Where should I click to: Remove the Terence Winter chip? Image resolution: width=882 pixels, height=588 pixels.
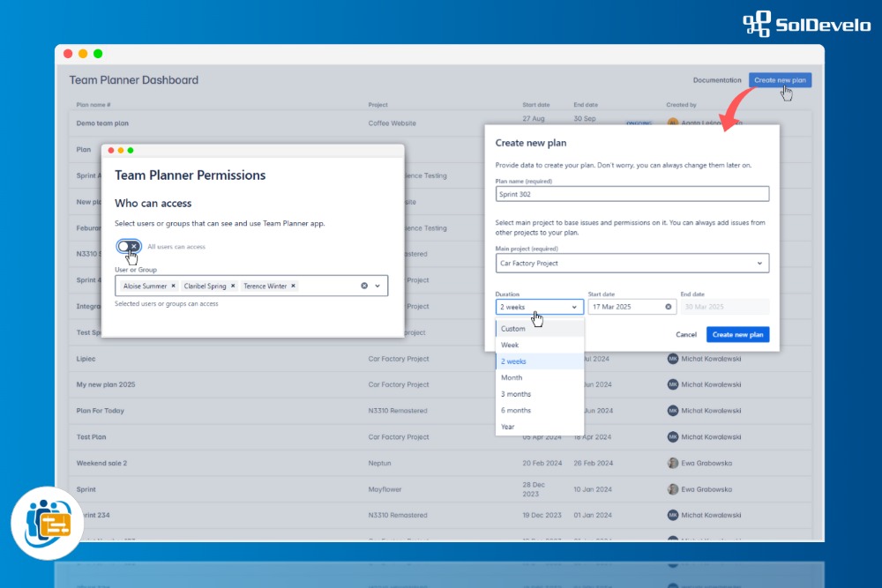[293, 286]
